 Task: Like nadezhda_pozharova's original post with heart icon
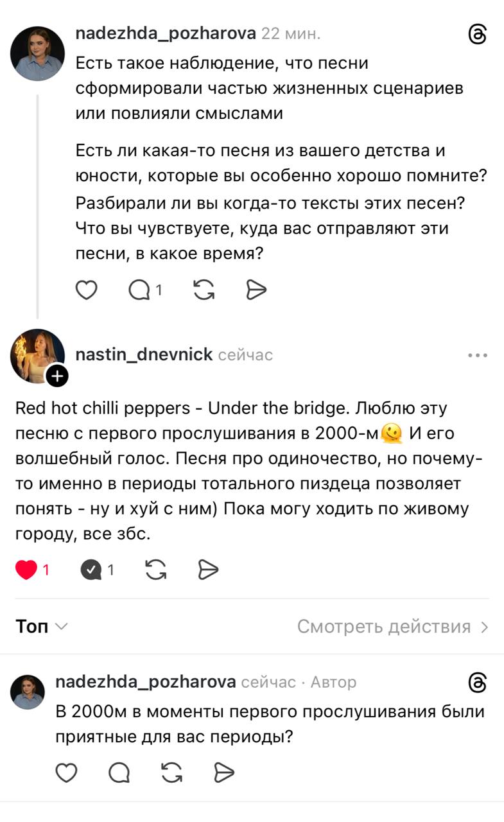click(x=86, y=291)
